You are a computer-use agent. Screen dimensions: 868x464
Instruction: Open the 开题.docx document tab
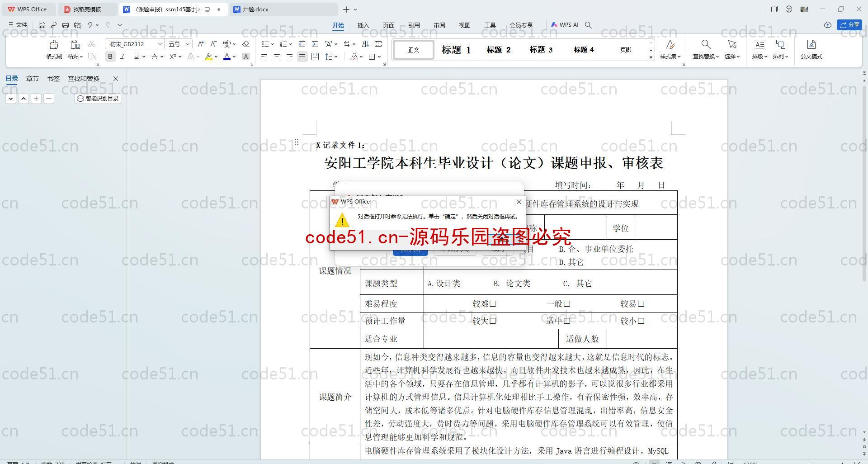284,9
